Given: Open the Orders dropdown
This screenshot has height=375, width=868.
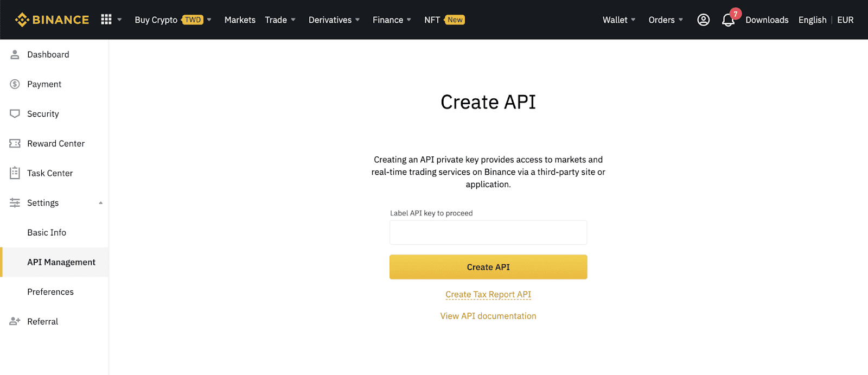Looking at the screenshot, I should pyautogui.click(x=665, y=20).
